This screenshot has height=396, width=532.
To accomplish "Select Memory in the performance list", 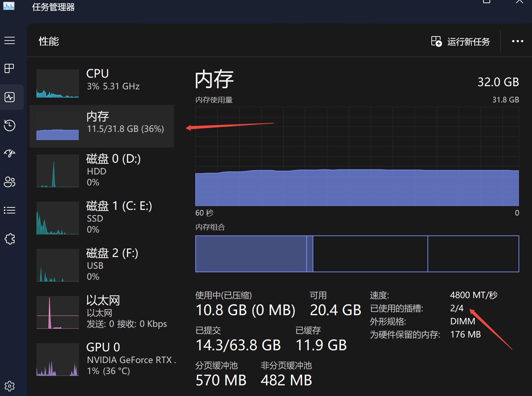I will pos(102,126).
